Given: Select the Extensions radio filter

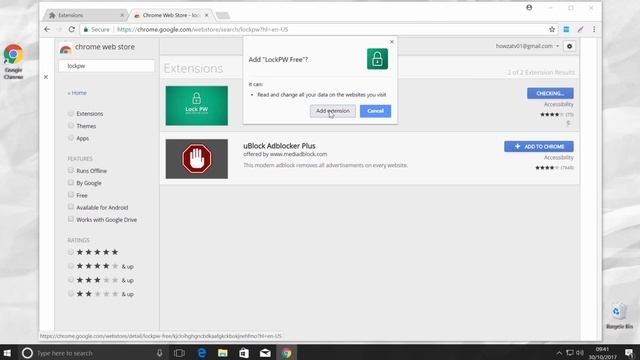Looking at the screenshot, I should (71, 113).
